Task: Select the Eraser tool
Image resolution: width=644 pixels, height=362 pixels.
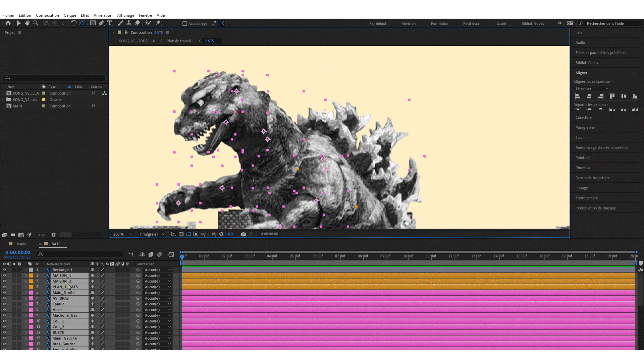Action: point(137,23)
